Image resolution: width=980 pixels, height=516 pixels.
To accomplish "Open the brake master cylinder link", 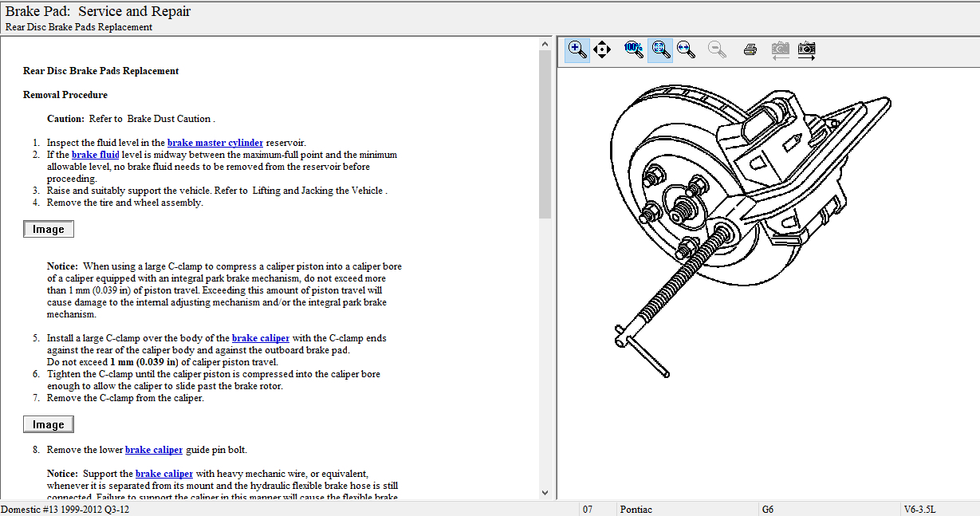I will [x=214, y=143].
